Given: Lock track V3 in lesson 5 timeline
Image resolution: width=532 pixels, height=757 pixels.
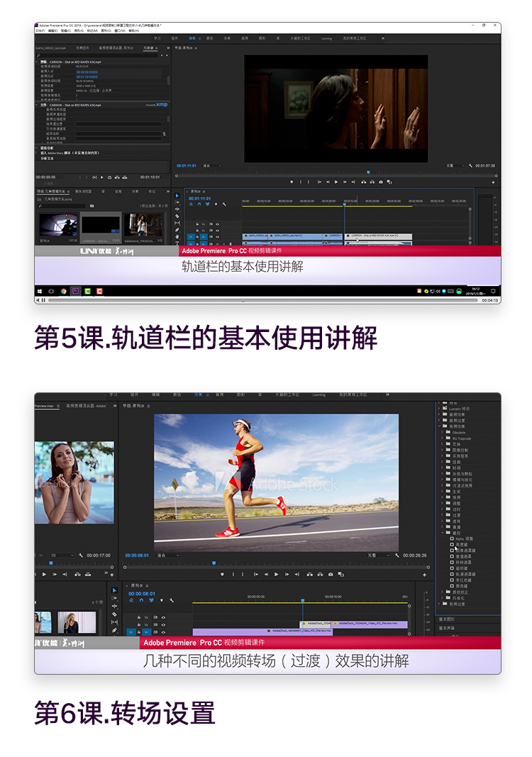Looking at the screenshot, I should [197, 224].
